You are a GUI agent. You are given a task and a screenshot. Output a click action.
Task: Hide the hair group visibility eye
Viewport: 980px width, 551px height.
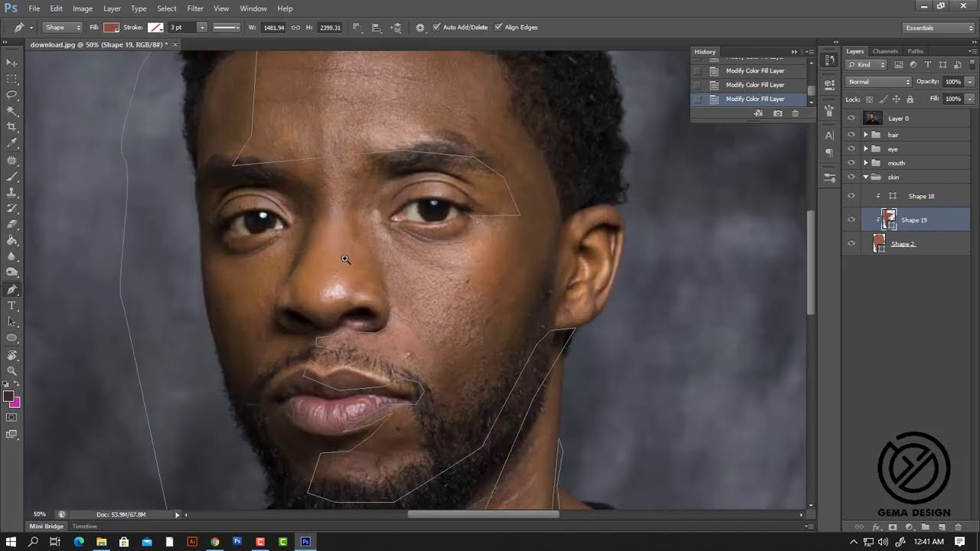tap(851, 135)
